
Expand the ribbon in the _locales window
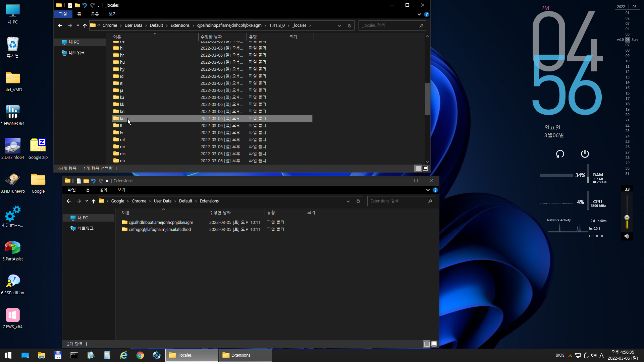(x=419, y=14)
